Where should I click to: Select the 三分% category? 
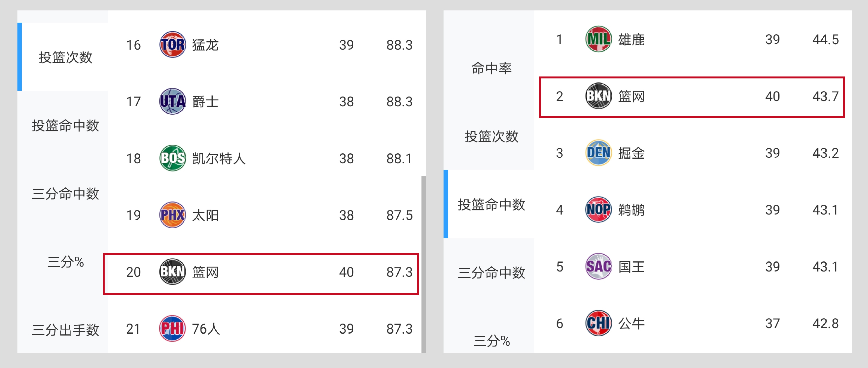coord(66,261)
